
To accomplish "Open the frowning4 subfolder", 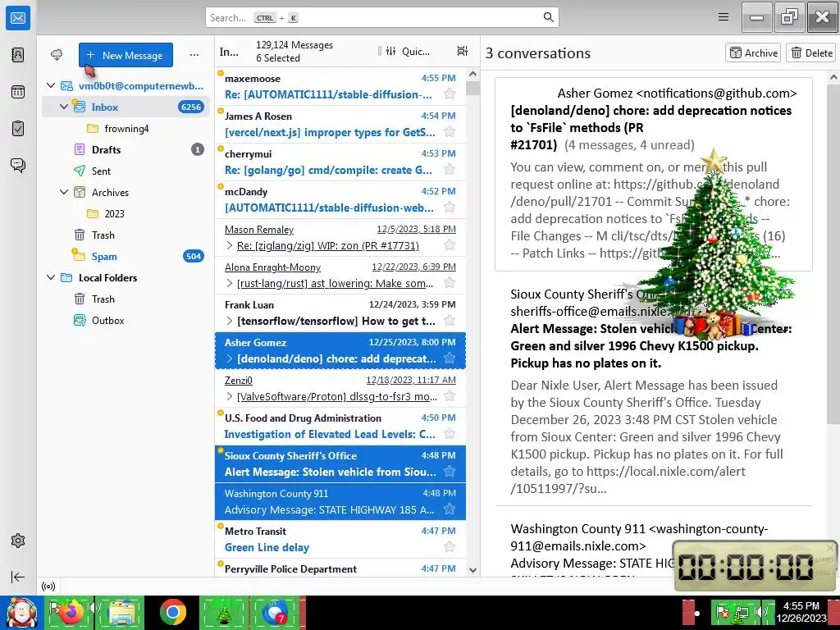I will point(126,129).
